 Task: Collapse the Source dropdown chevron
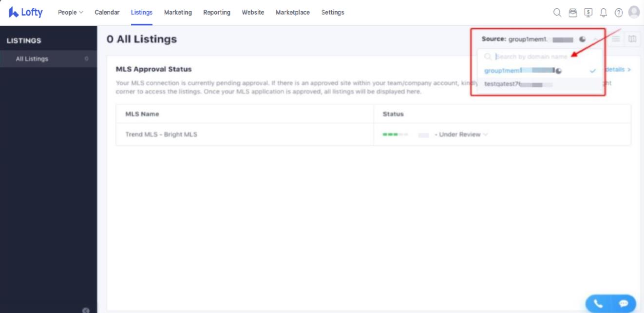pos(596,39)
